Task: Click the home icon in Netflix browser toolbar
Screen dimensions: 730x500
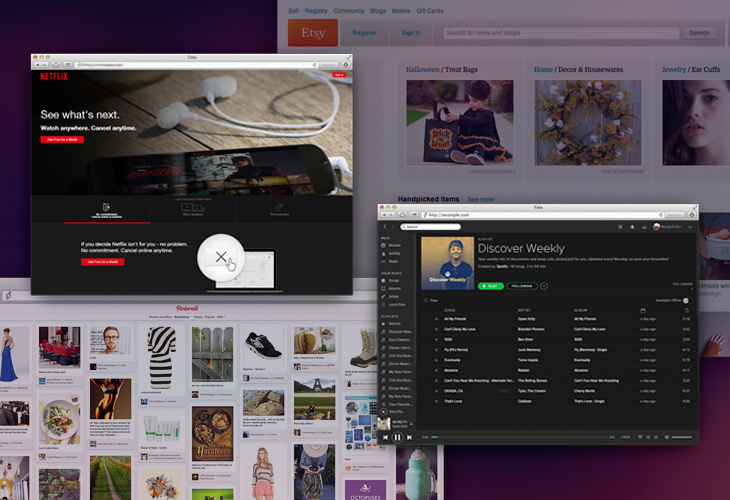Action: coord(56,65)
